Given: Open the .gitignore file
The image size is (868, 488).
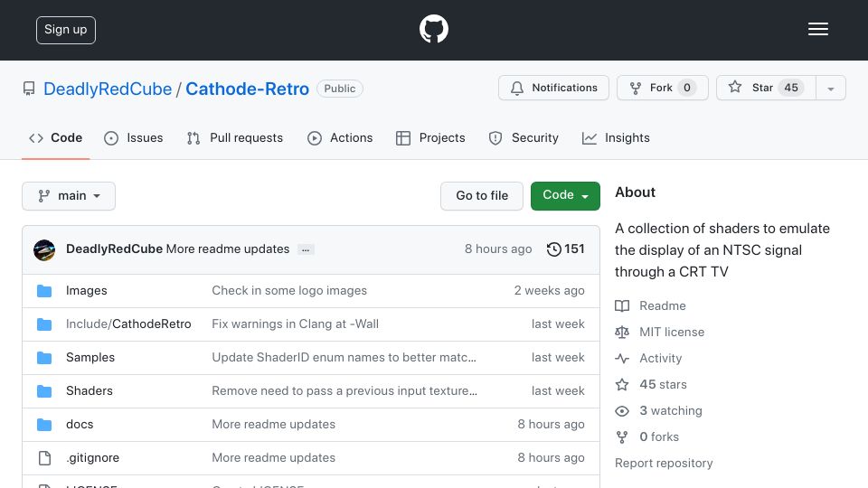Looking at the screenshot, I should (92, 457).
